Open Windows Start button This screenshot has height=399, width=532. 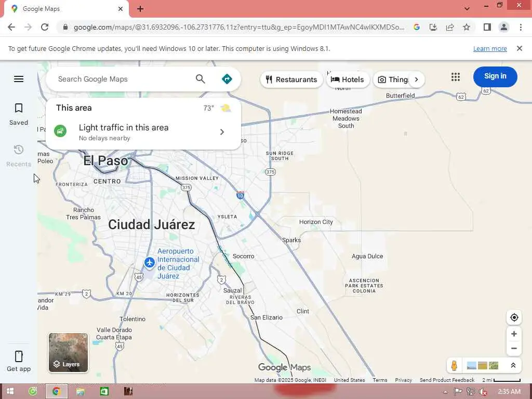click(x=10, y=391)
